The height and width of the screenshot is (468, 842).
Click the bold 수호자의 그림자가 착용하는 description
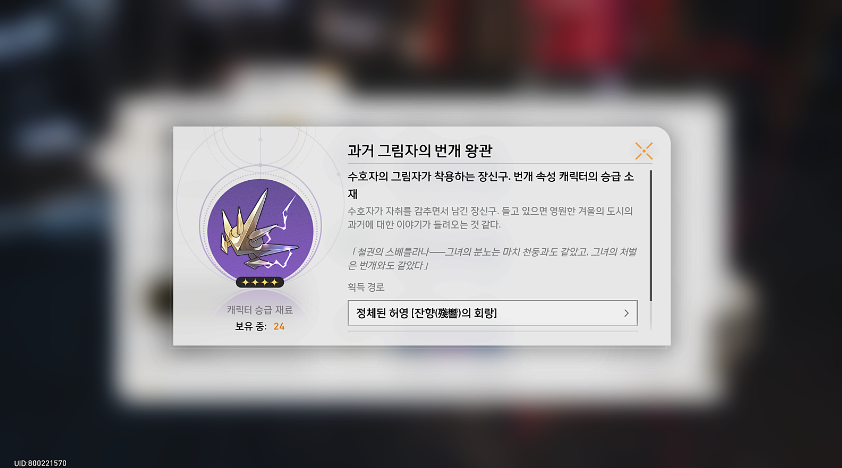coord(491,185)
